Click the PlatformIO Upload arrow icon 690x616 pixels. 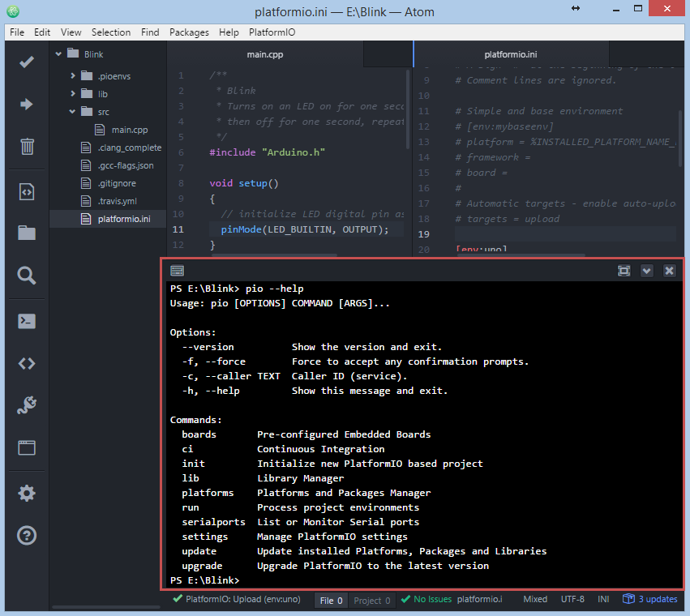tap(27, 105)
